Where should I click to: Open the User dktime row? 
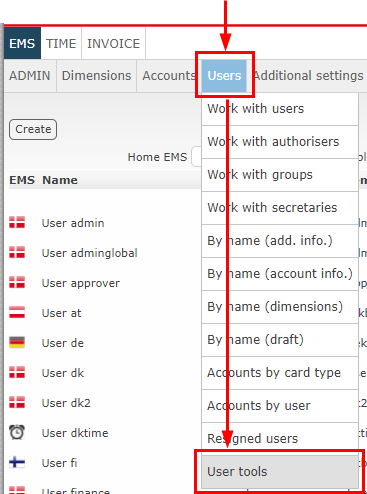[75, 433]
